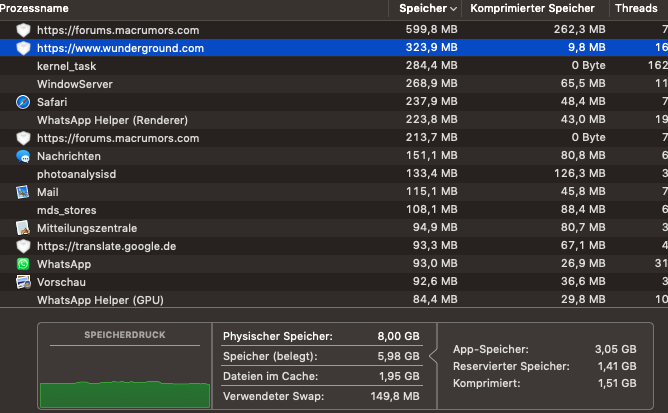The width and height of the screenshot is (668, 413).
Task: Click the Vorschau app icon
Action: pyautogui.click(x=23, y=282)
